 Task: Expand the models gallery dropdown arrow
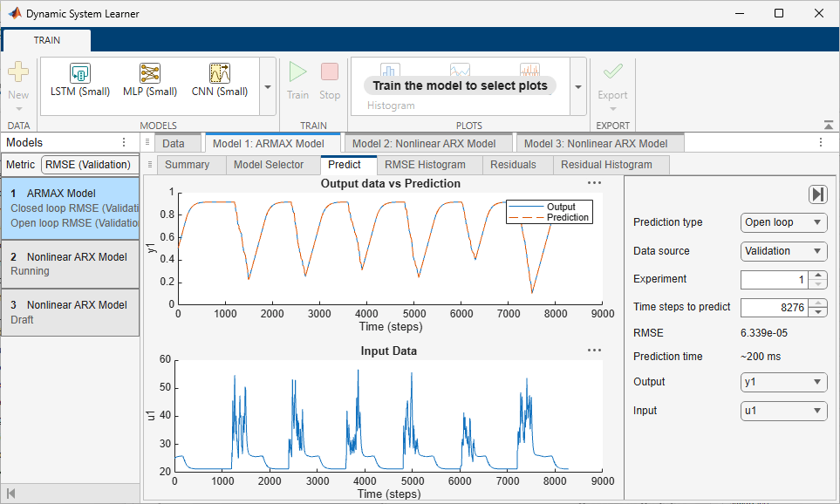pyautogui.click(x=268, y=87)
